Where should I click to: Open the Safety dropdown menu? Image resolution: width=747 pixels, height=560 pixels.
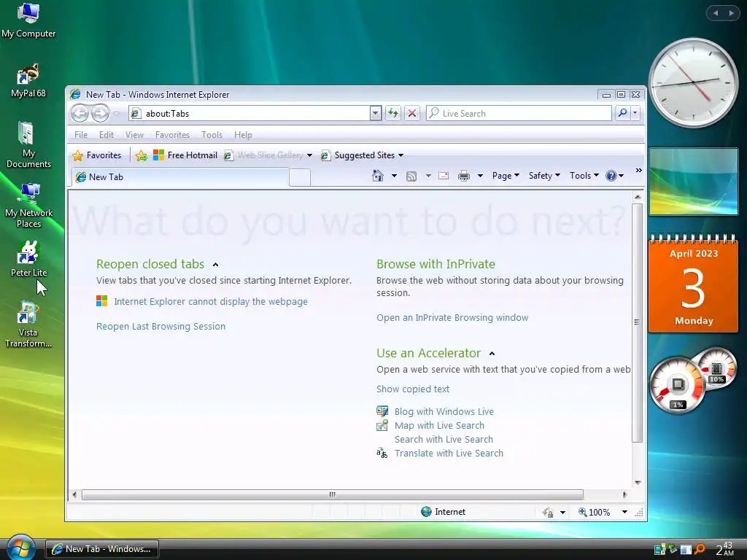pos(544,176)
